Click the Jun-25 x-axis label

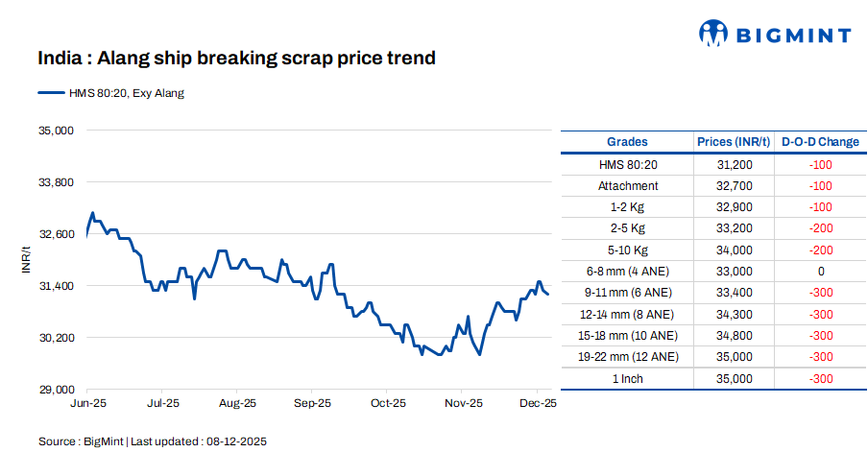point(87,404)
